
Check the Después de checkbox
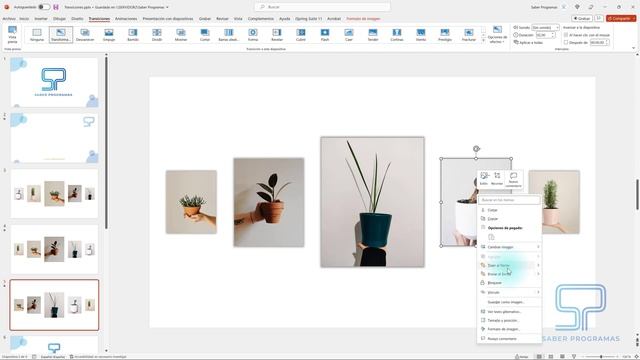(x=566, y=42)
